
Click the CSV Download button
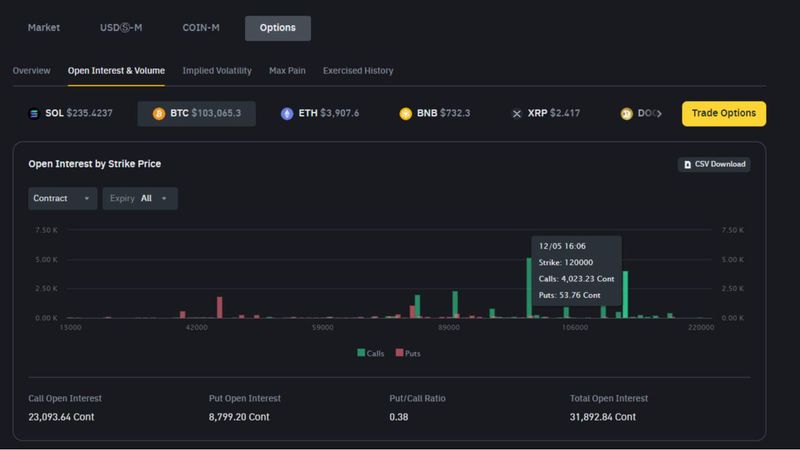(714, 164)
